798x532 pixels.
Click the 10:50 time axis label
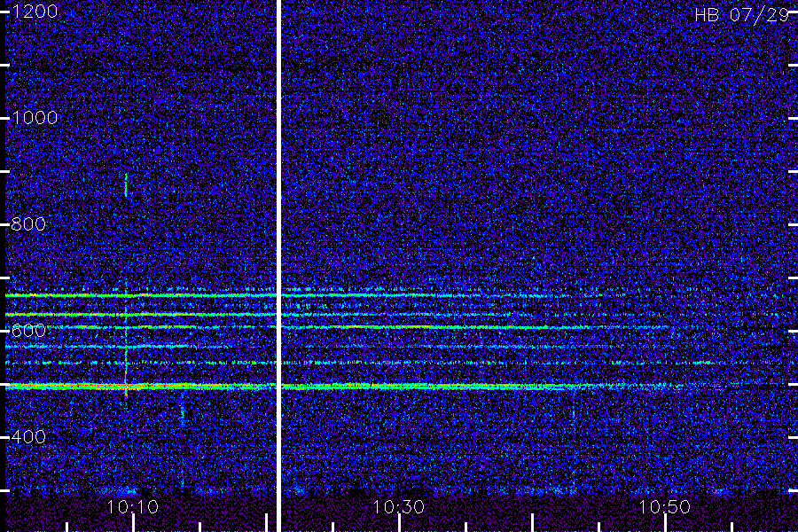coord(664,506)
